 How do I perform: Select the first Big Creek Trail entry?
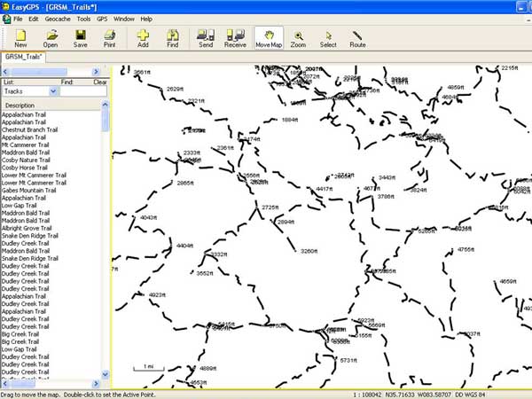point(20,334)
